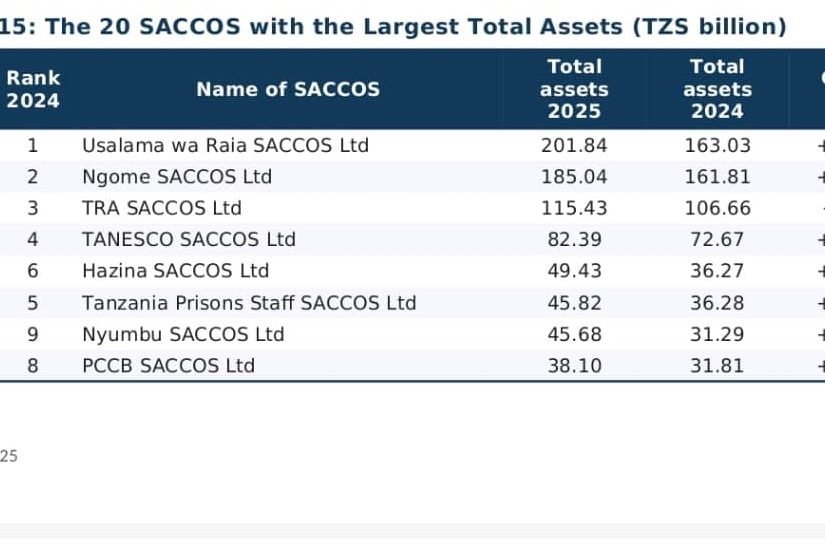The width and height of the screenshot is (825, 548).
Task: Click the Total assets 2025 header
Action: [574, 89]
